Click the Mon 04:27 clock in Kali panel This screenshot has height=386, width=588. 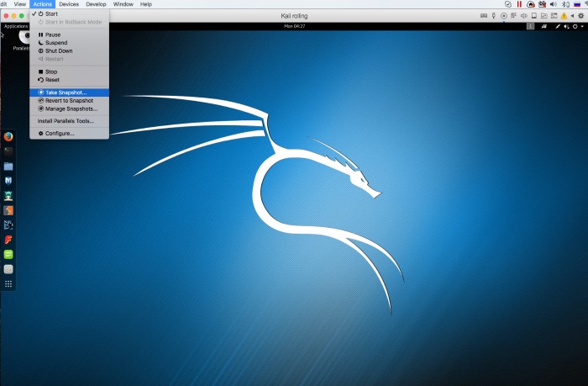pyautogui.click(x=294, y=26)
